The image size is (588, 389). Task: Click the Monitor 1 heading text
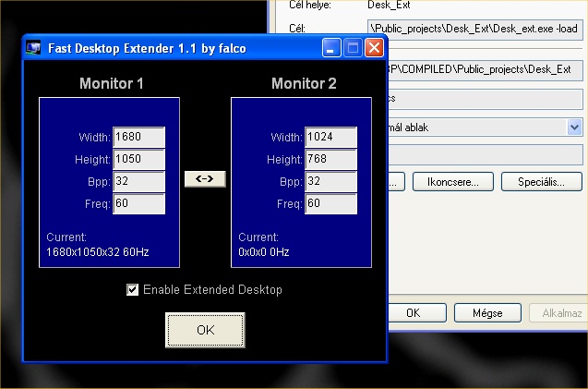point(112,83)
